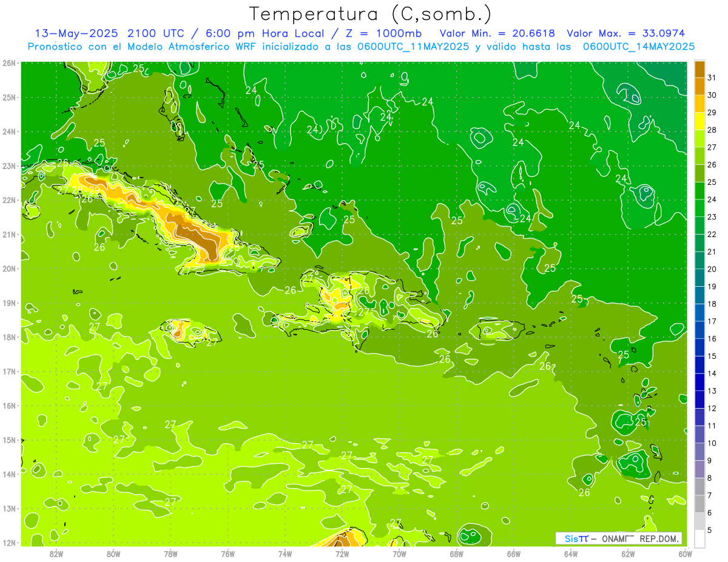Click the latitude label '21N'
This screenshot has height=562, width=728.
[x=9, y=234]
